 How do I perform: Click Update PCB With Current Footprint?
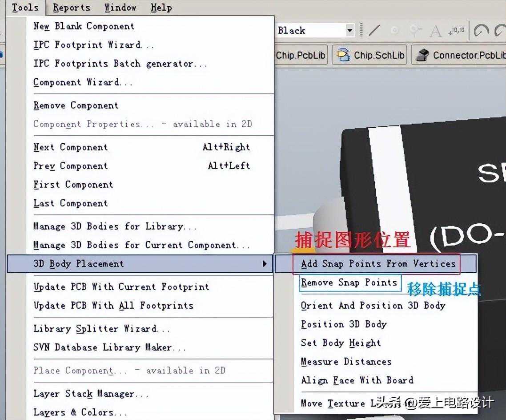121,287
